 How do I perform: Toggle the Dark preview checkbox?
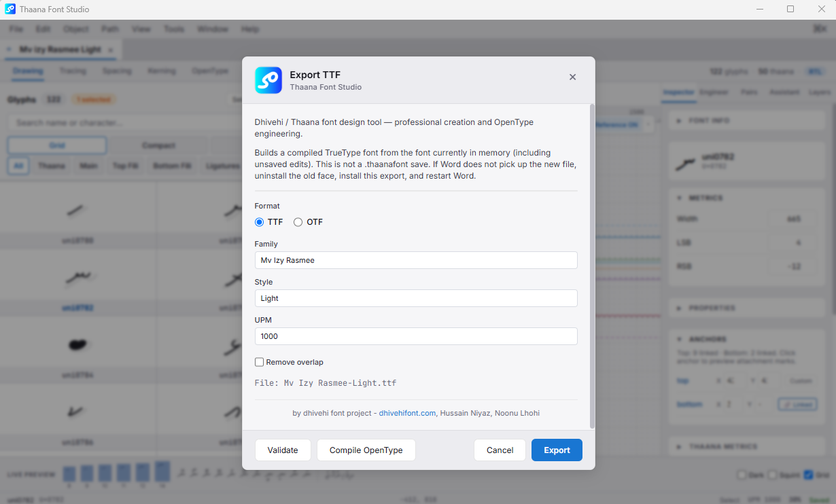[x=742, y=475]
